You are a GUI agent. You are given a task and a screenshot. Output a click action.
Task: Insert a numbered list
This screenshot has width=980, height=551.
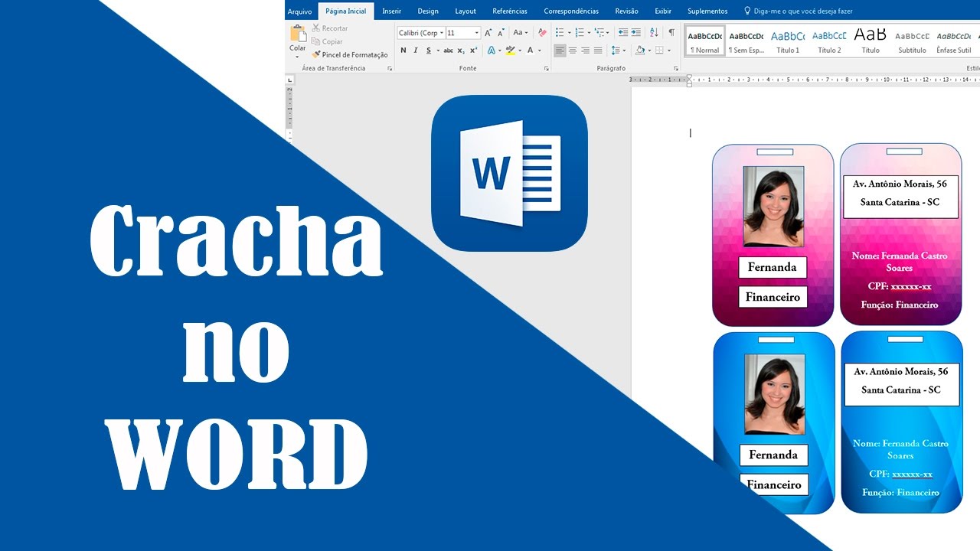click(x=579, y=33)
